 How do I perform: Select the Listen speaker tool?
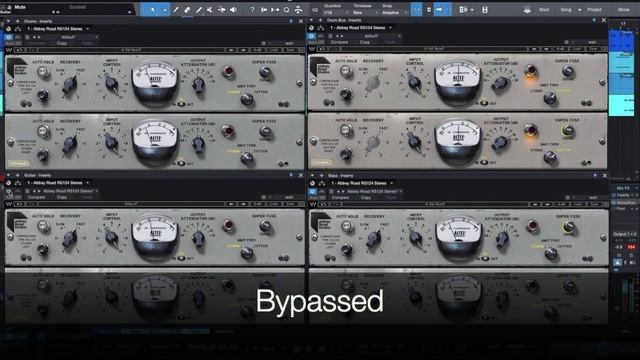coord(233,10)
